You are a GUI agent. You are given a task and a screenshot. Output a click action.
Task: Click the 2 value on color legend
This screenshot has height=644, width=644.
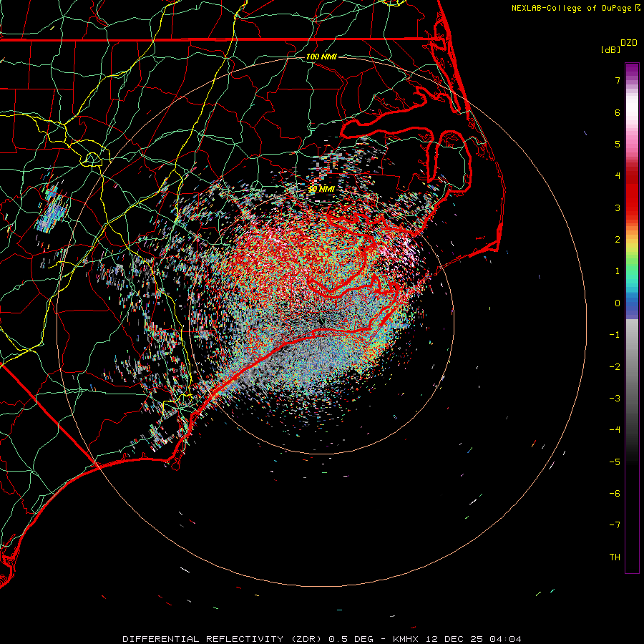(x=618, y=240)
